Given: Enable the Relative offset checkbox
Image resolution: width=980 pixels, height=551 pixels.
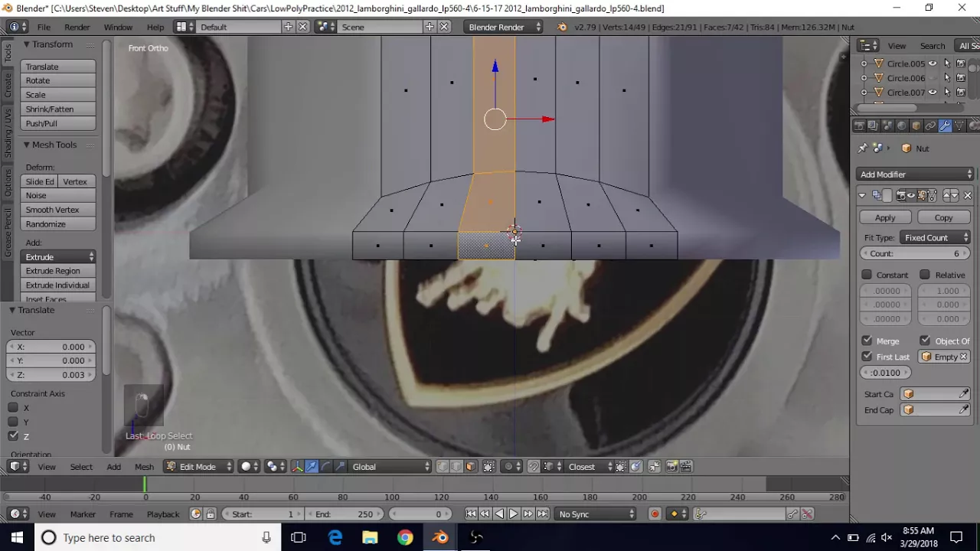Looking at the screenshot, I should pyautogui.click(x=925, y=275).
